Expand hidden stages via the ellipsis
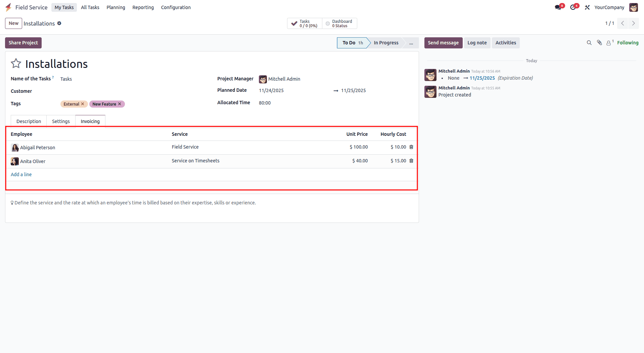Screen dimensions: 644x353 411,43
